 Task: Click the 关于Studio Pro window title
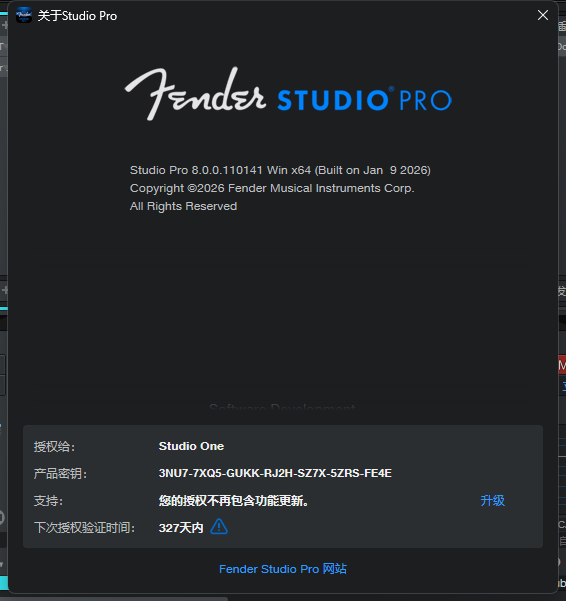point(77,16)
